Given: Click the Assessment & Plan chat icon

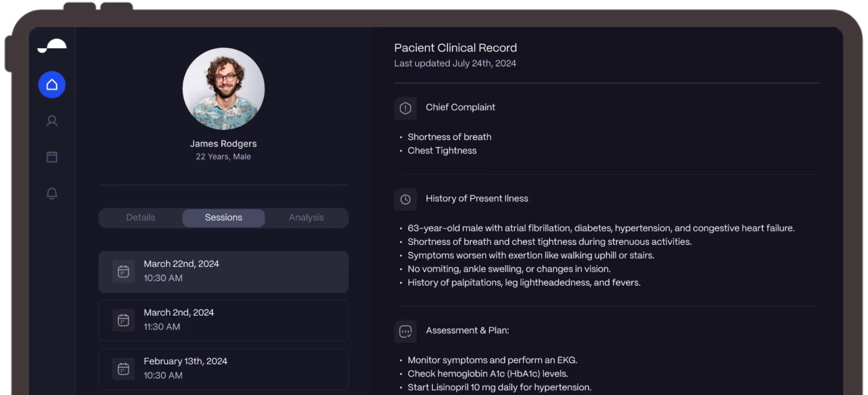Looking at the screenshot, I should coord(405,331).
